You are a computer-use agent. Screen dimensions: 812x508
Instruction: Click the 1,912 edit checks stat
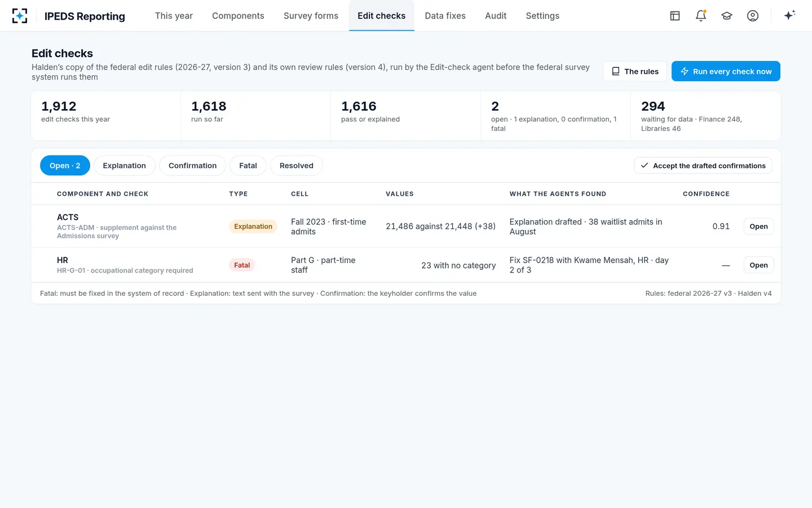[x=105, y=116]
